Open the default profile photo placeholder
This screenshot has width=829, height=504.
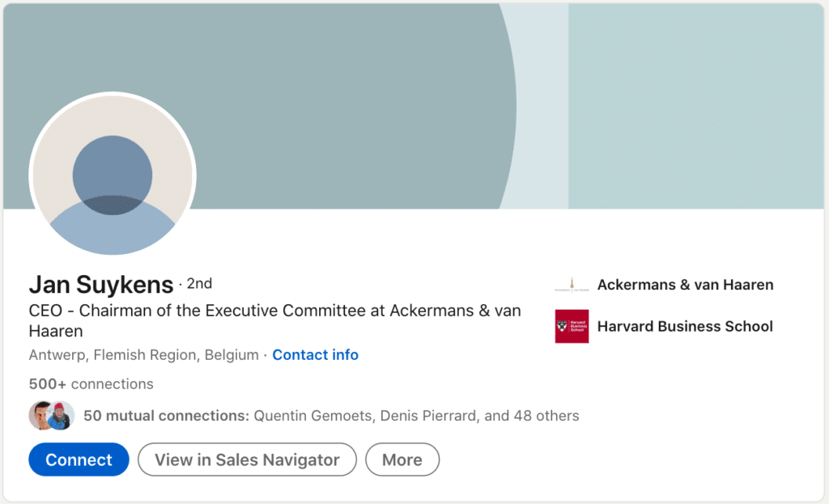pos(113,176)
